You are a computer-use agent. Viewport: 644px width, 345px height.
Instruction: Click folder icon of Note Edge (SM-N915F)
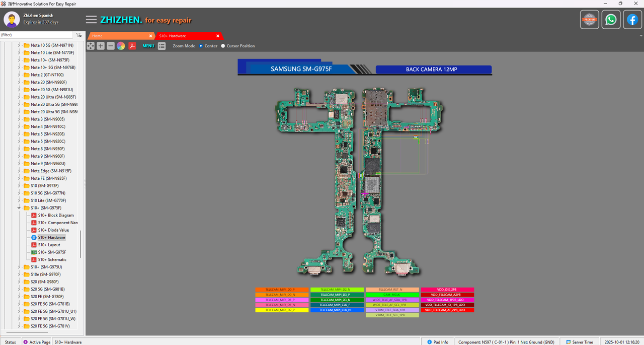[x=26, y=171]
